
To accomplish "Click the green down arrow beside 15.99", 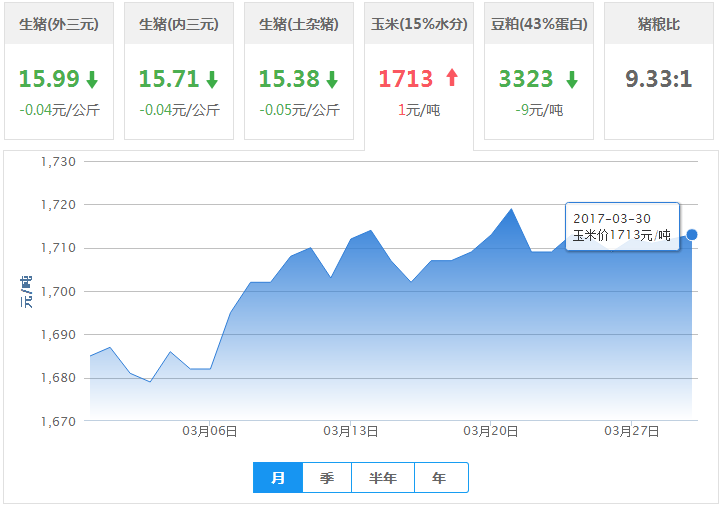I will (92, 79).
